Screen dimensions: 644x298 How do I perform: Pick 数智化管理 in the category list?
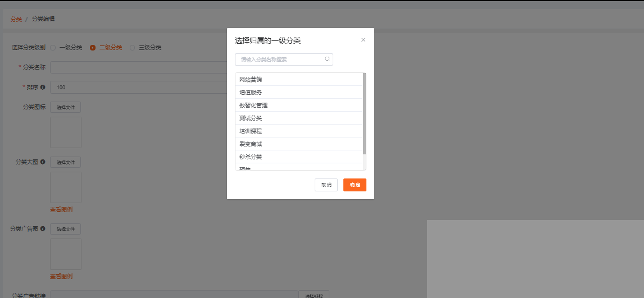coord(253,106)
